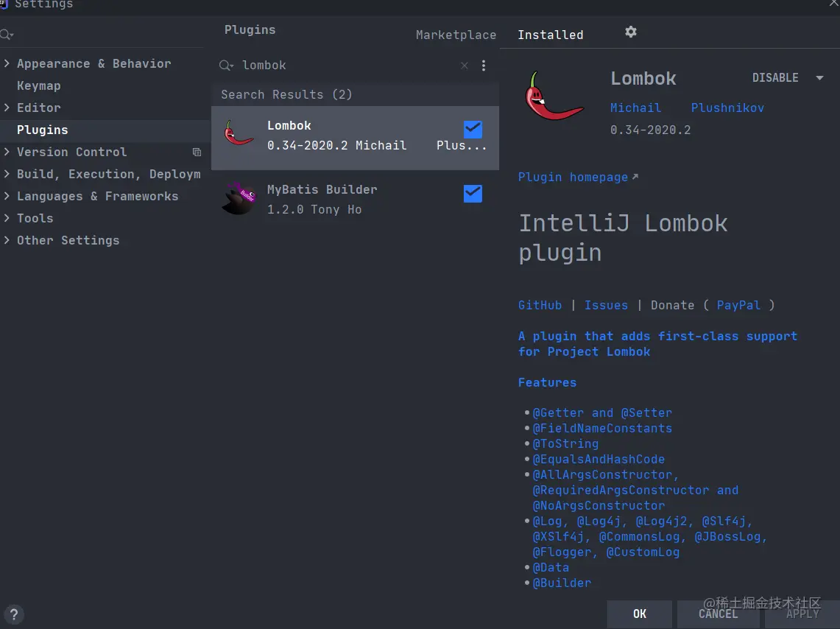Confirm with the OK button
Viewport: 840px width, 629px height.
coord(639,614)
